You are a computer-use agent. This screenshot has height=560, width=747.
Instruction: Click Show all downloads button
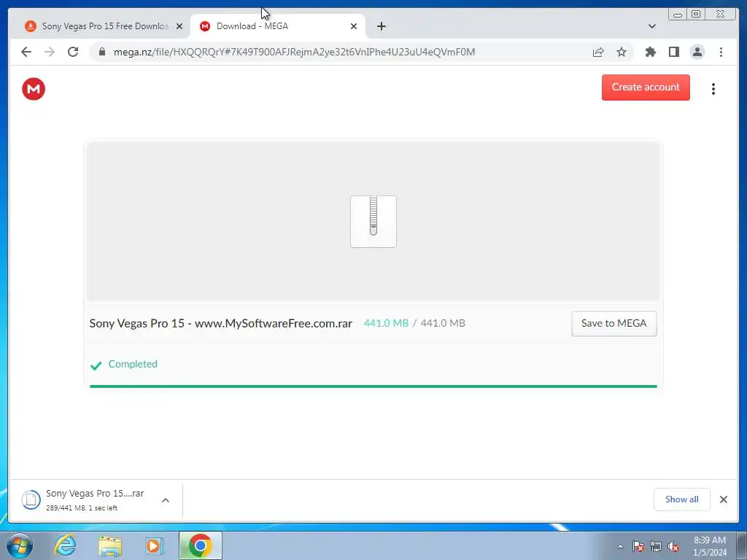(x=682, y=499)
